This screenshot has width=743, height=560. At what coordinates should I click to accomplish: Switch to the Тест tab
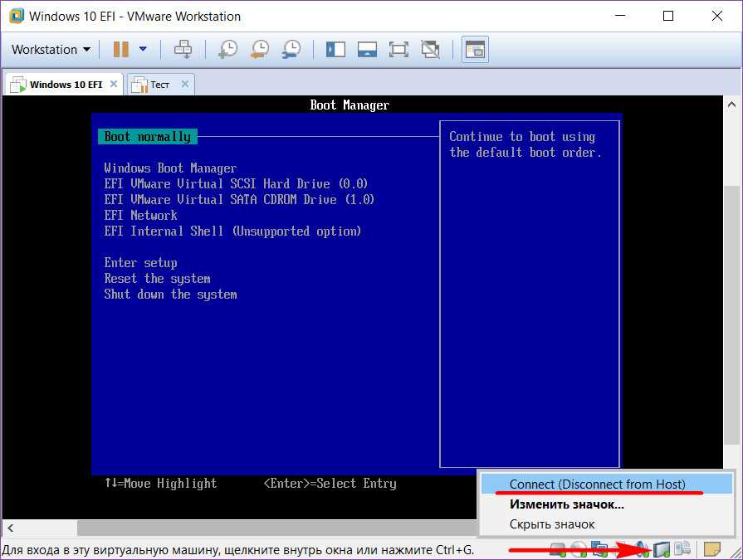tap(159, 85)
